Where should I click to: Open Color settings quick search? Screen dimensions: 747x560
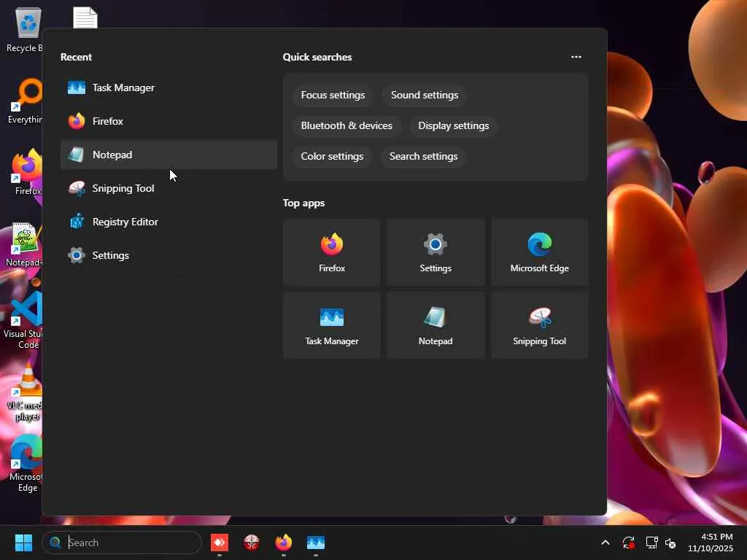point(332,156)
